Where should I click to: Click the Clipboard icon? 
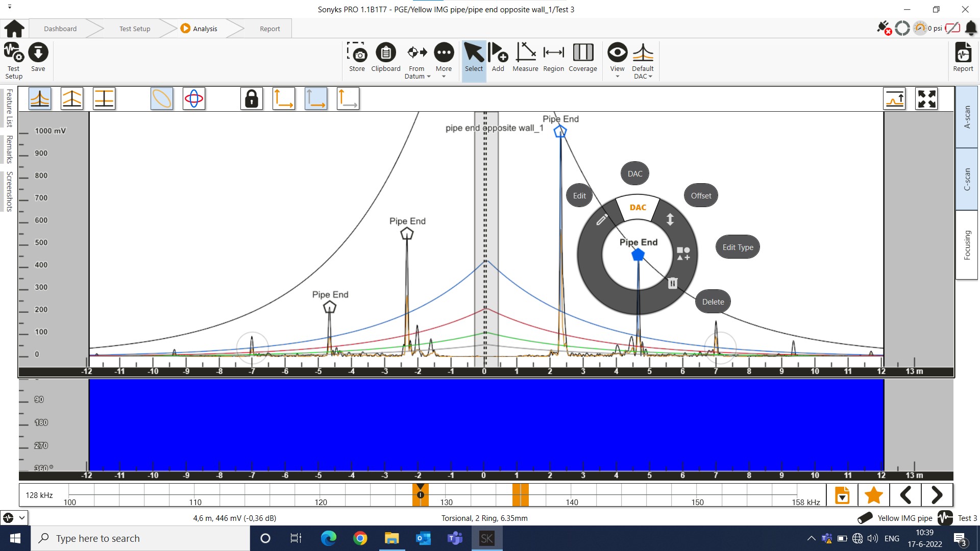point(385,53)
